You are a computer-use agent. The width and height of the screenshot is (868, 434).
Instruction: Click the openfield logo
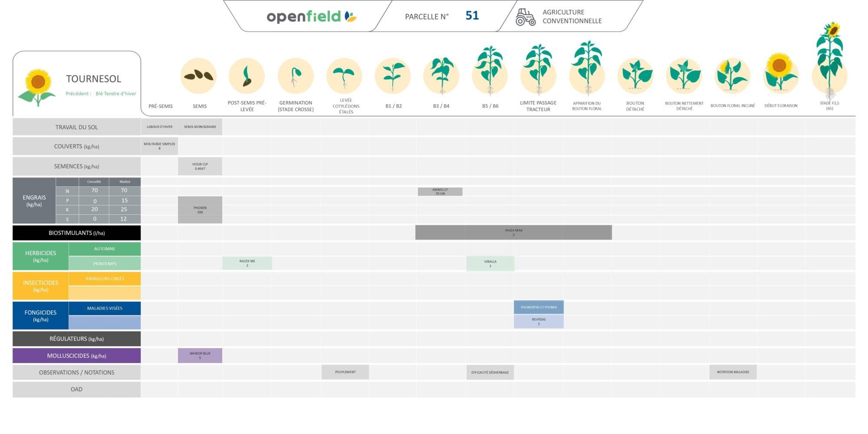pyautogui.click(x=311, y=16)
